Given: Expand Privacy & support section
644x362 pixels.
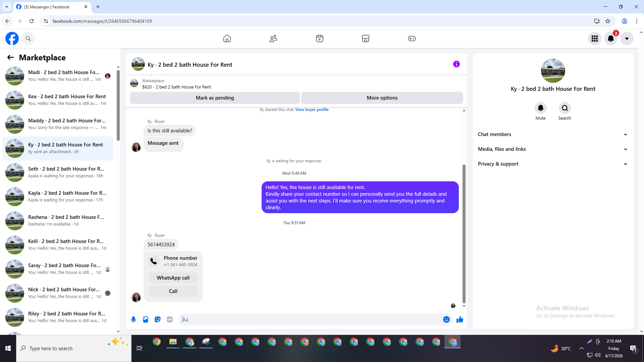Looking at the screenshot, I should (x=553, y=164).
